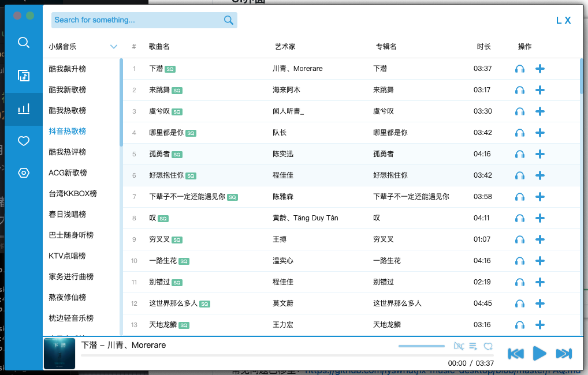Play 好想抱住你 with headphone icon
588x375 pixels.
[x=519, y=175]
